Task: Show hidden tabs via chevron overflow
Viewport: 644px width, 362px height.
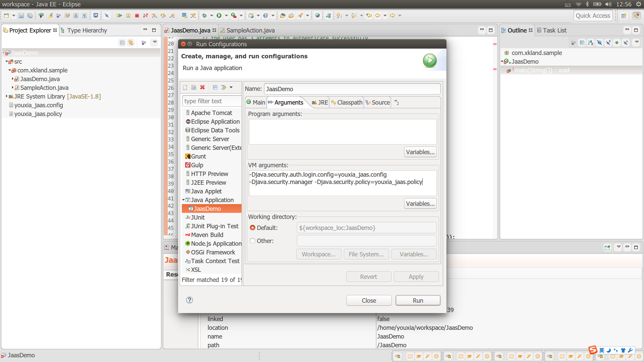Action: click(397, 103)
